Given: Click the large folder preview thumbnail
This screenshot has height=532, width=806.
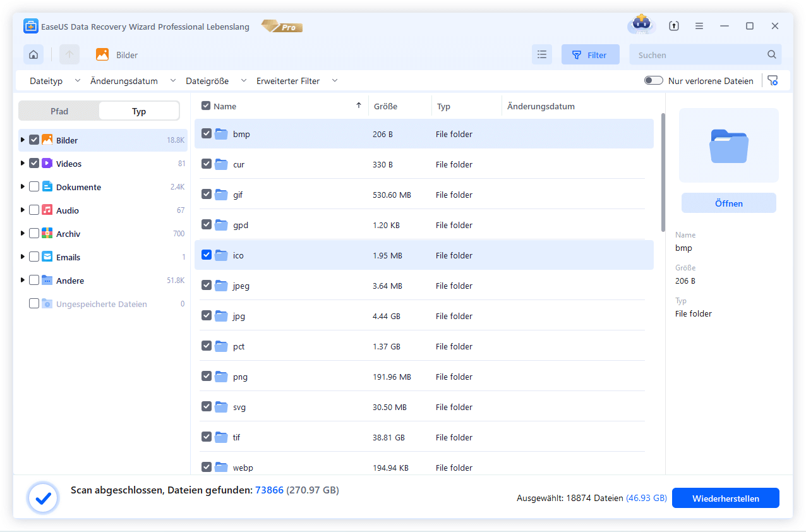Looking at the screenshot, I should click(729, 146).
